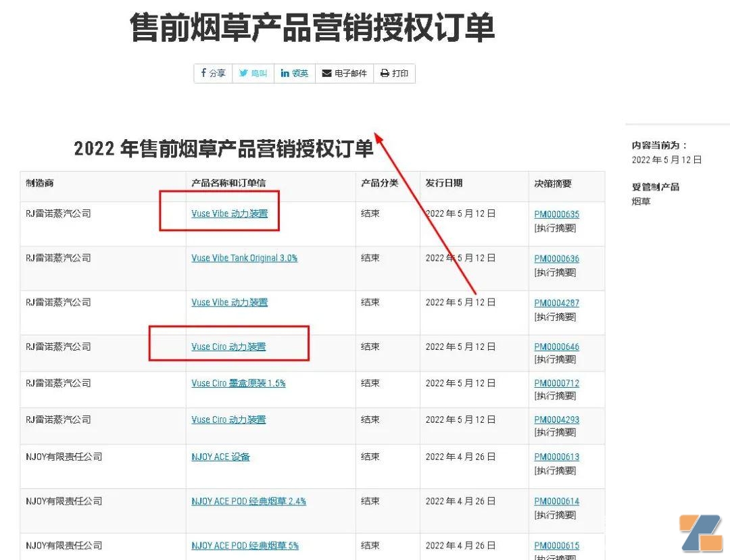Click the orange-blue logo in bottom corner
The width and height of the screenshot is (730, 560).
[x=700, y=534]
